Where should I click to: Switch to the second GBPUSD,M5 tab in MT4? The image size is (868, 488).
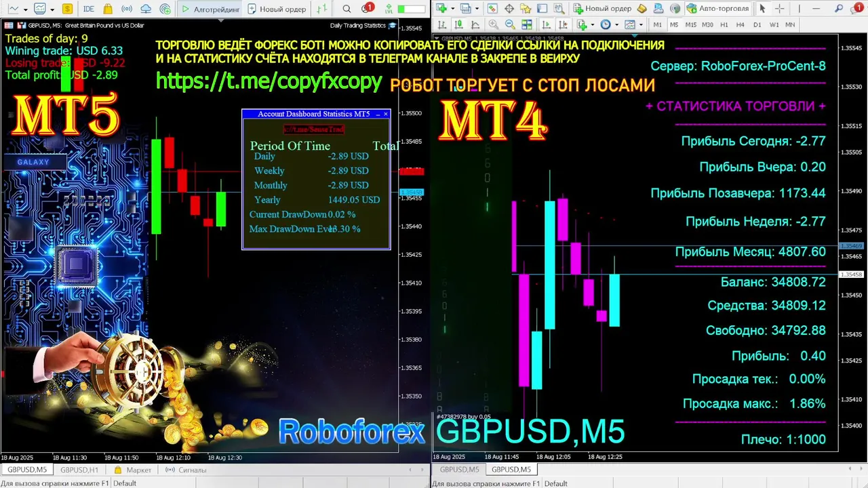pos(511,470)
